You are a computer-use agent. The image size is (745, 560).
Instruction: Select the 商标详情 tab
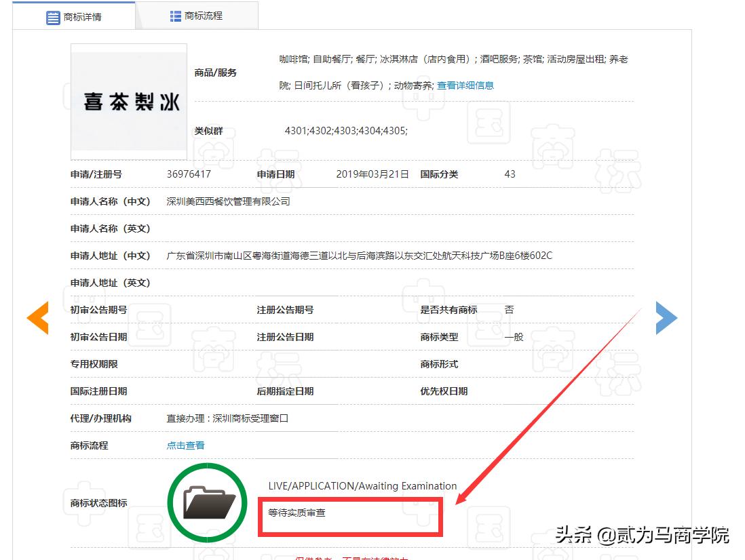(81, 17)
